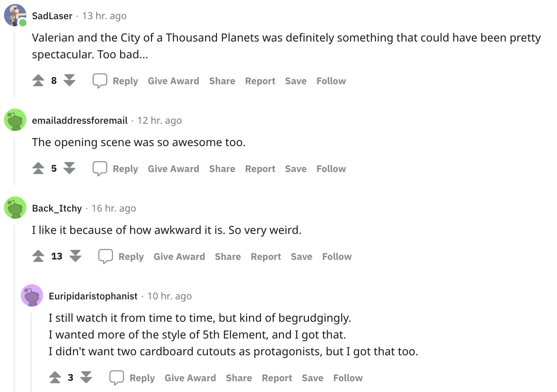Upvote SadLaser's comment about Valerian
Screen dimensions: 557x392
[38, 81]
